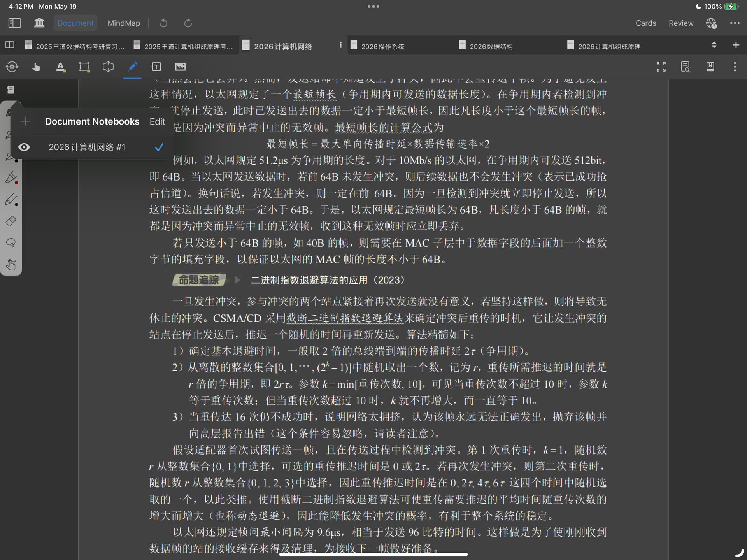This screenshot has height=560, width=747.
Task: Toggle split view icon beside tabs
Action: pyautogui.click(x=10, y=45)
